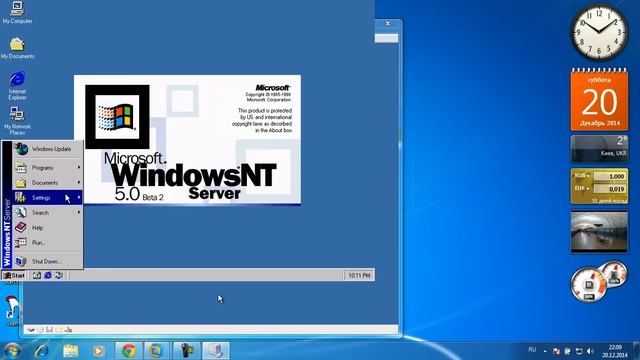Click the NT Start button
Viewport: 640px width, 360px height.
(14, 276)
